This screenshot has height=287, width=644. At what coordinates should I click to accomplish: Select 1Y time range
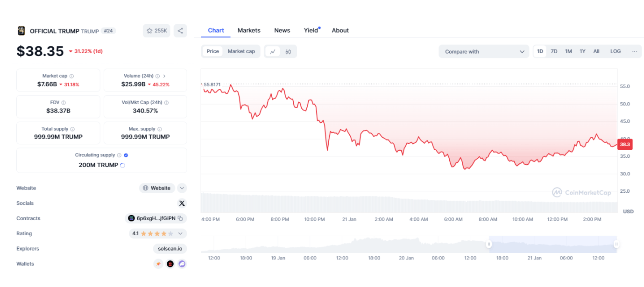pyautogui.click(x=582, y=51)
